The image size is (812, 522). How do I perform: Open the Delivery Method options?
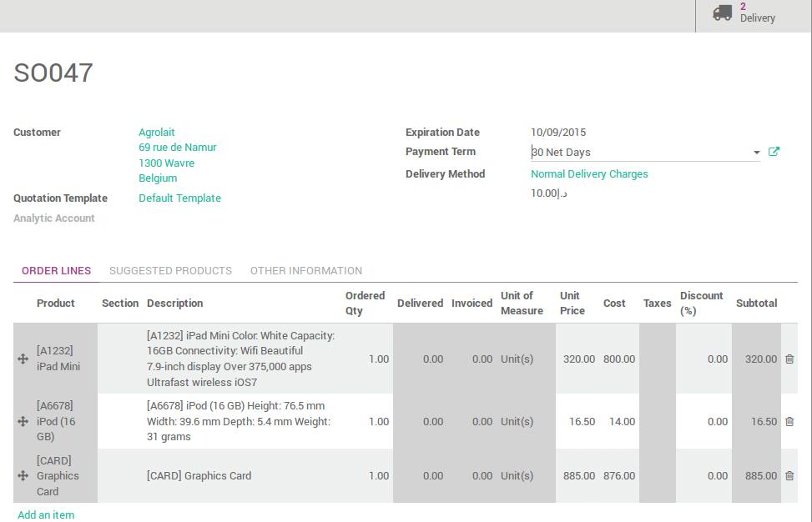589,173
